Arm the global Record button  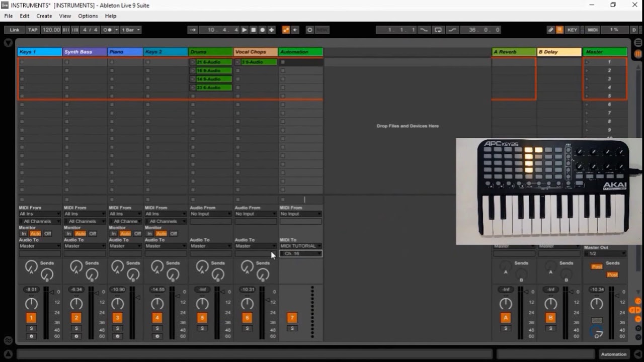(263, 30)
